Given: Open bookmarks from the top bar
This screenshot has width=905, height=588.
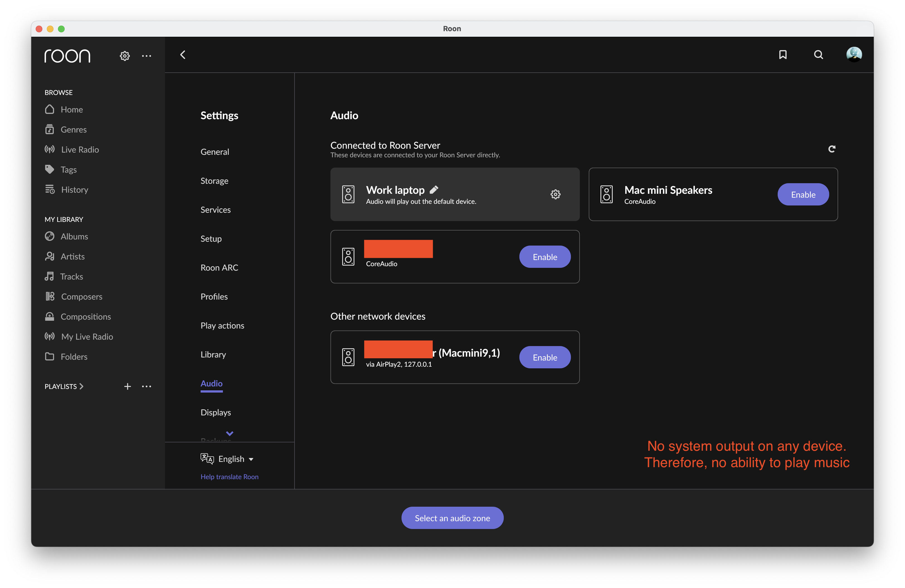Looking at the screenshot, I should coord(783,55).
